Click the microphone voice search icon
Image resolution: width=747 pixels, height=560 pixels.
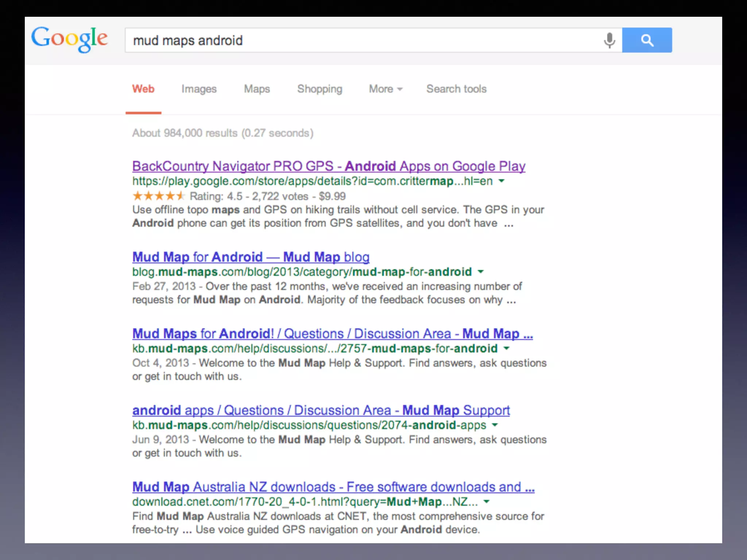609,40
